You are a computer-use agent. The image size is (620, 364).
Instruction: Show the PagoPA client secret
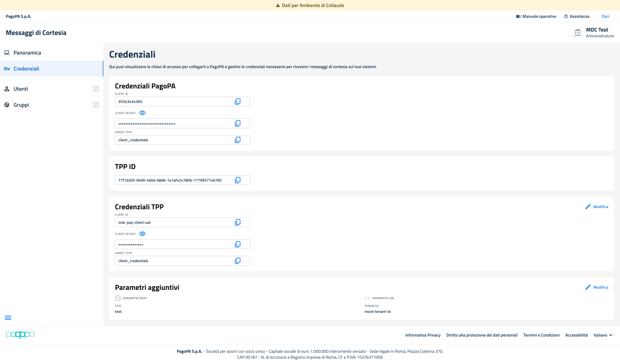pos(142,113)
